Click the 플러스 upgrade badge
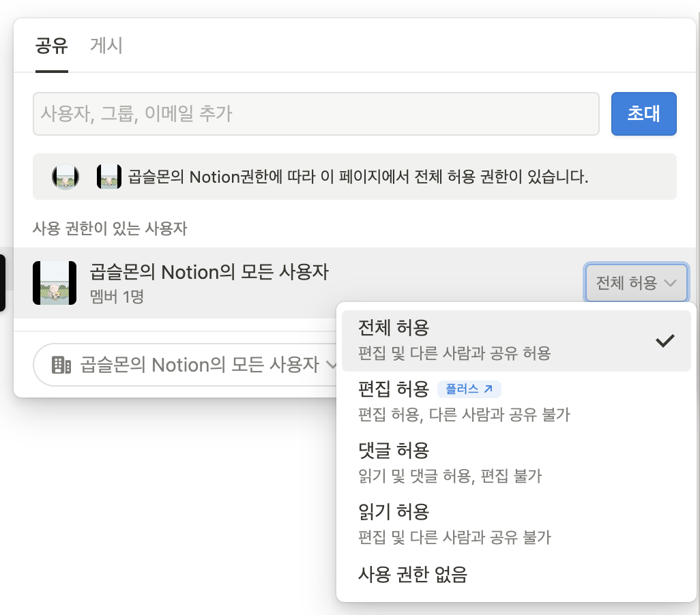Viewport: 700px width, 615px height. click(469, 389)
